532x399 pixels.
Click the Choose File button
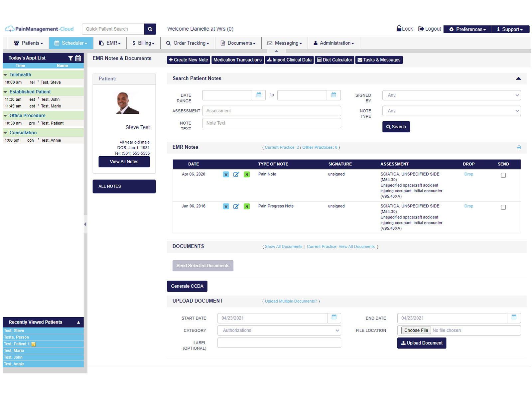click(x=416, y=330)
